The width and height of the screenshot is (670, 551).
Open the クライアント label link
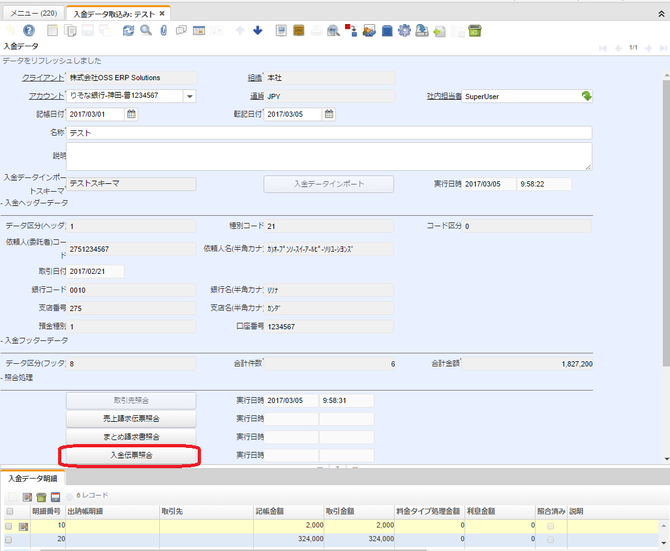tap(43, 78)
